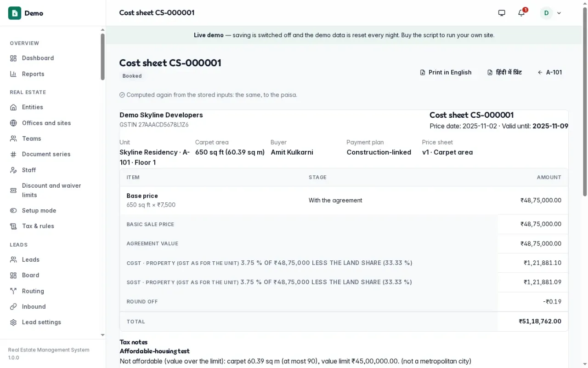
Task: Click the Booked status badge
Action: pos(132,76)
